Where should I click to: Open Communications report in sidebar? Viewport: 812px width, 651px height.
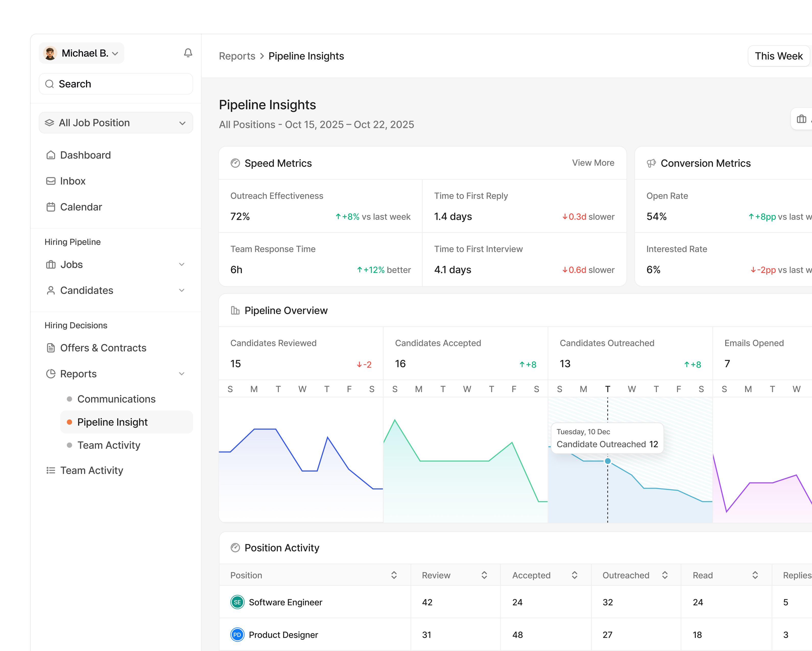116,399
